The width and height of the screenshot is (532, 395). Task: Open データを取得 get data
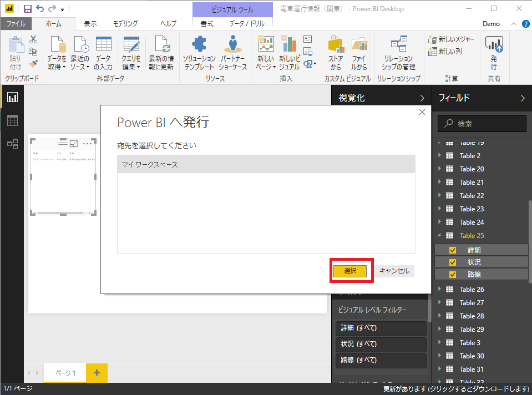tap(57, 53)
